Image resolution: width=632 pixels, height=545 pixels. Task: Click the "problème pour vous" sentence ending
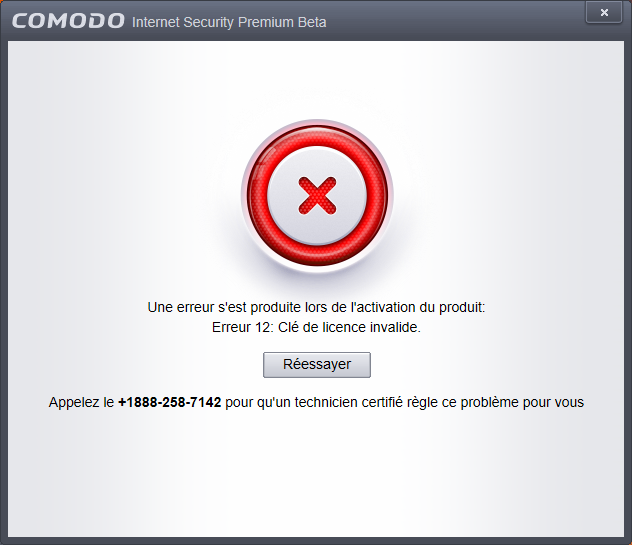[x=522, y=402]
